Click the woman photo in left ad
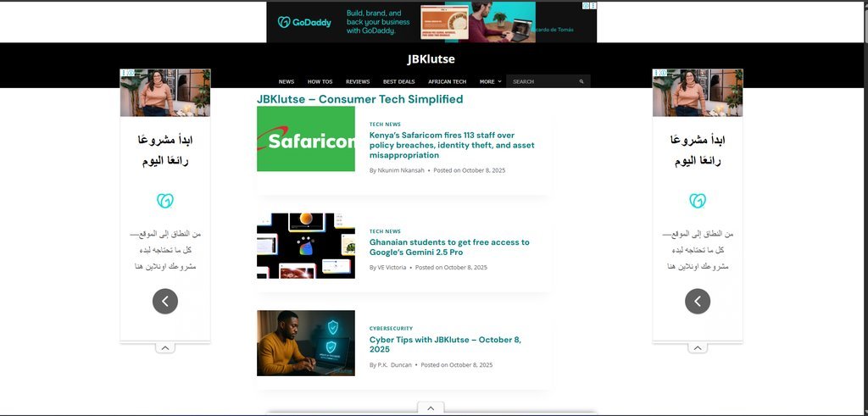 [165, 92]
